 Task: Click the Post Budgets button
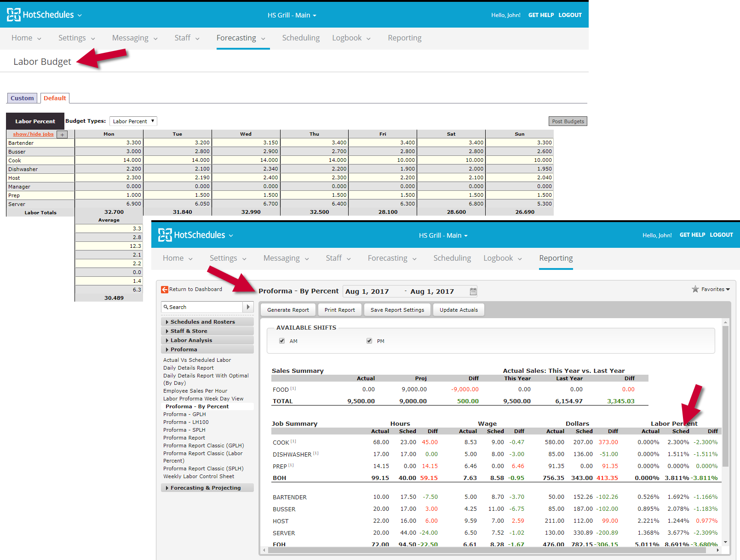(x=568, y=121)
